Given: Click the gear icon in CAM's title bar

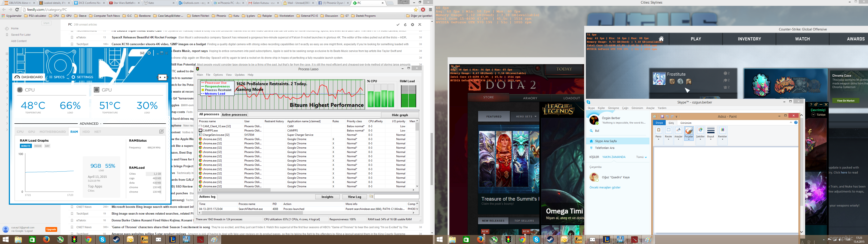Looking at the screenshot, I should (149, 53).
